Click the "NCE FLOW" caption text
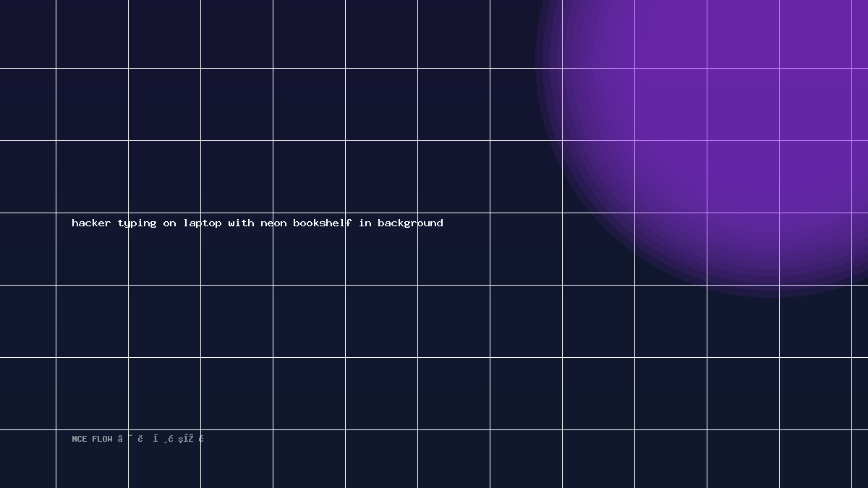 click(x=93, y=439)
